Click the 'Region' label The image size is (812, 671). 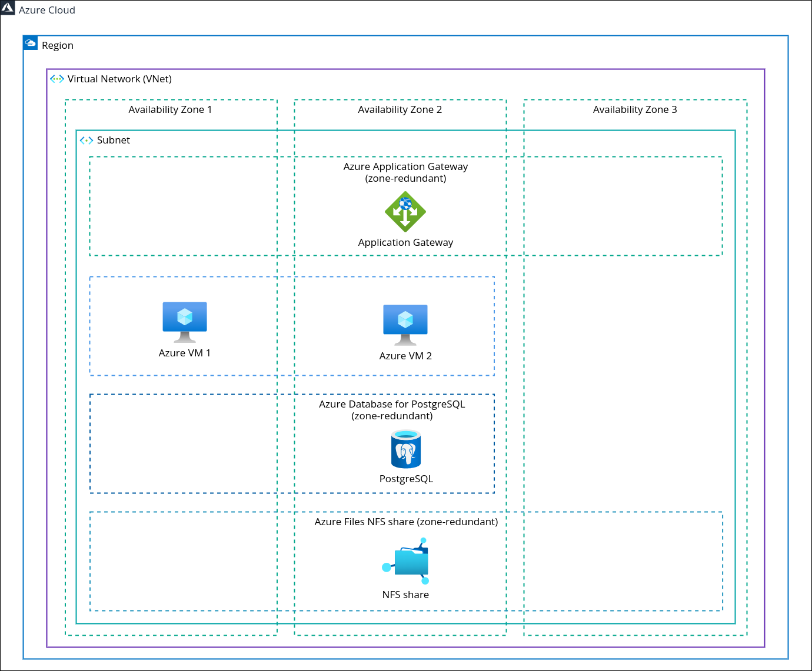pos(58,45)
